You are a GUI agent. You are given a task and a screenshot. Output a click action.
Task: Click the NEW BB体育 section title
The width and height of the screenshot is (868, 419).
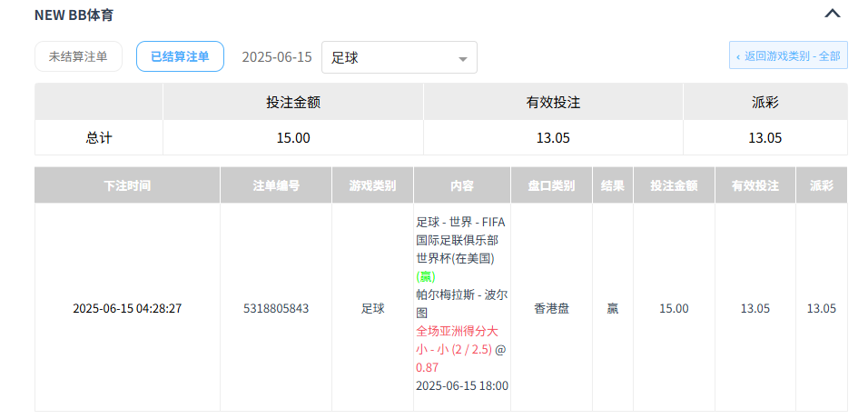[74, 15]
